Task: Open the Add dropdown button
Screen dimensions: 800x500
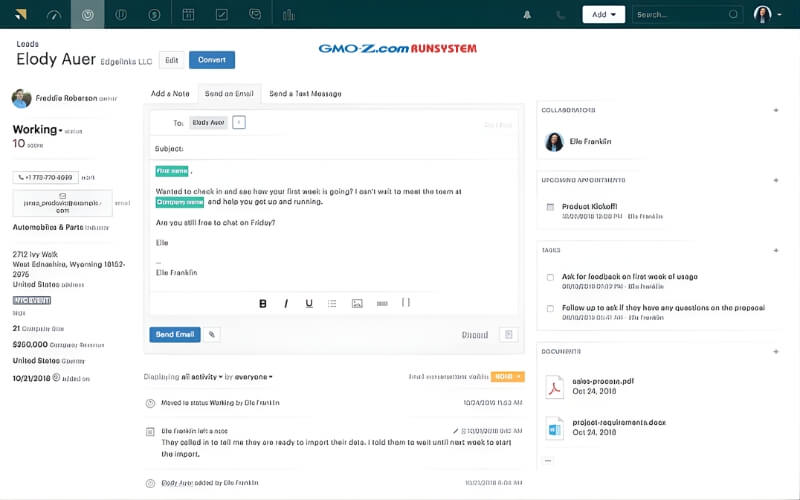Action: (604, 14)
